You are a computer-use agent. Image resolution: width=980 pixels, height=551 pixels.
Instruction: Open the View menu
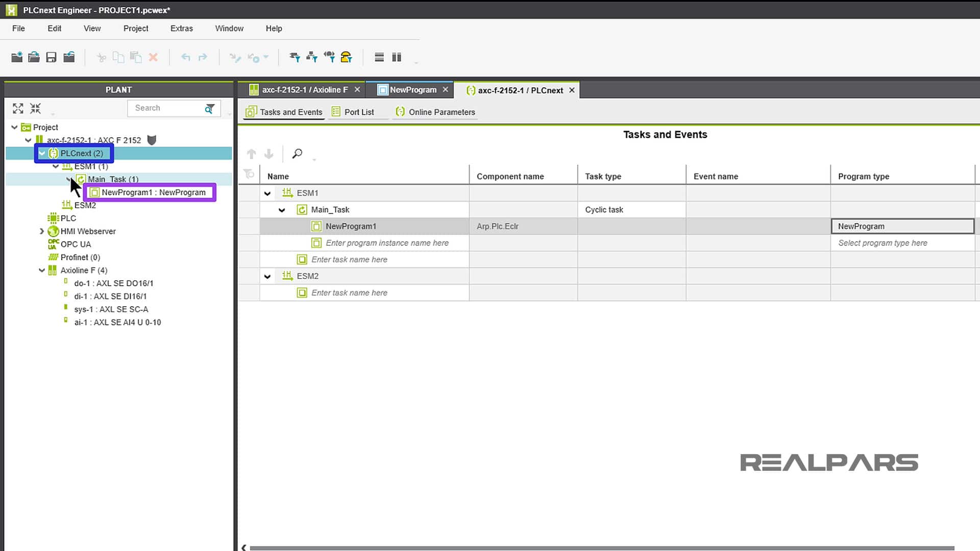(x=92, y=29)
